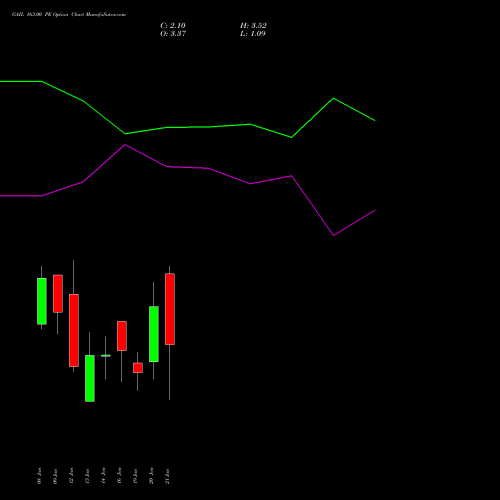Click the '19 Jan' date axis label
Image resolution: width=500 pixels, height=500 pixels.
pos(135,476)
